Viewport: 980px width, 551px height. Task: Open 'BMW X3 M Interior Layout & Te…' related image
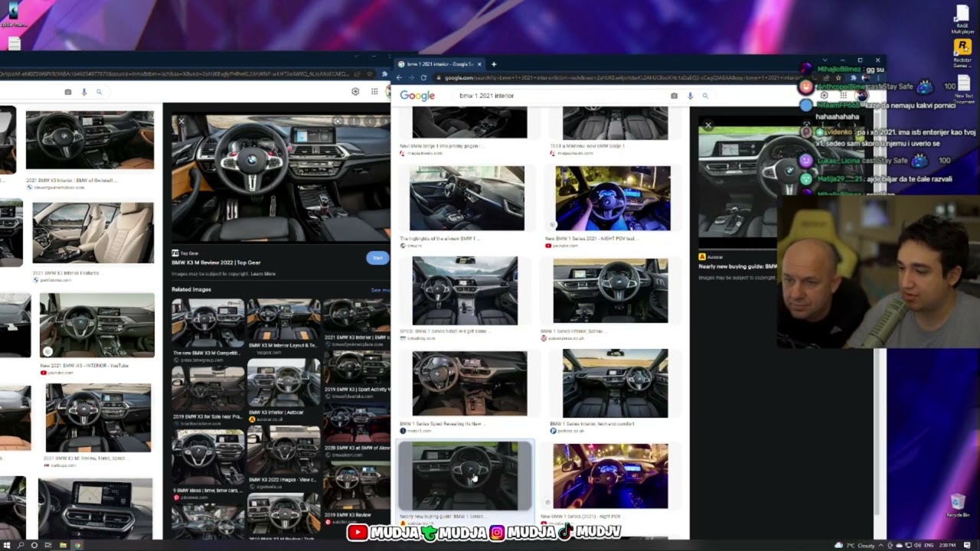[283, 320]
